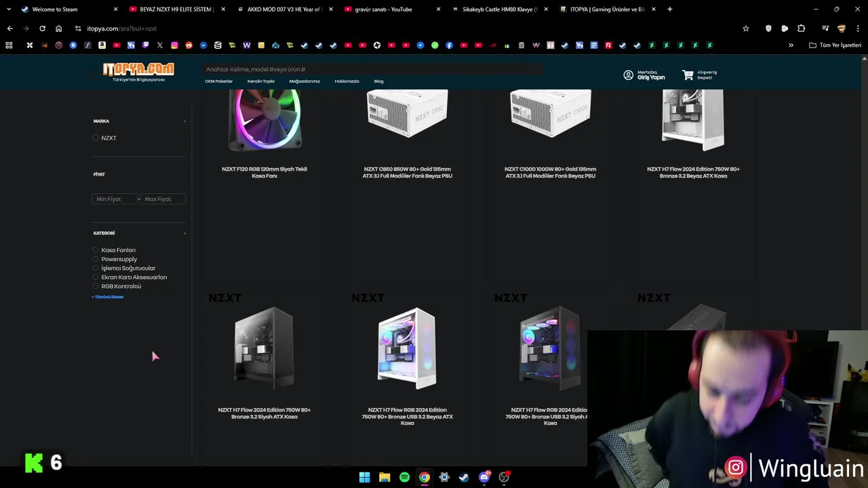Screen dimensions: 868x488
Task: Navigate back in browser
Action: click(x=9, y=28)
